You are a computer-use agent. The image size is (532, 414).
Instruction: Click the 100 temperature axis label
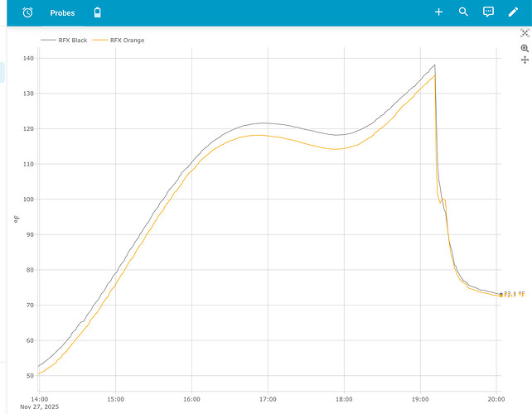pos(28,200)
